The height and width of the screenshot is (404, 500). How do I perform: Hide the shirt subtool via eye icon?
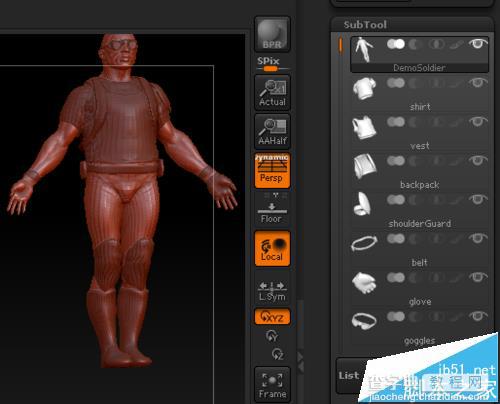point(478,82)
